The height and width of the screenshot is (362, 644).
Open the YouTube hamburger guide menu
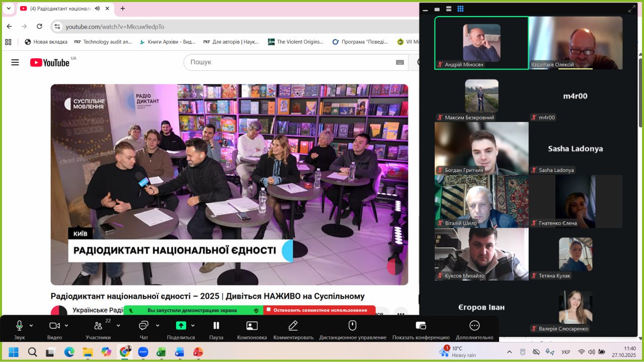[x=15, y=62]
